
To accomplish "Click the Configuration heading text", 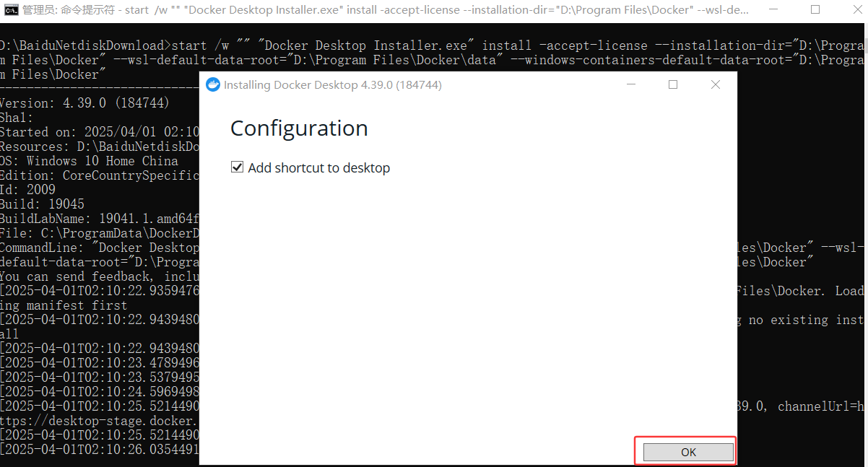I will (299, 128).
